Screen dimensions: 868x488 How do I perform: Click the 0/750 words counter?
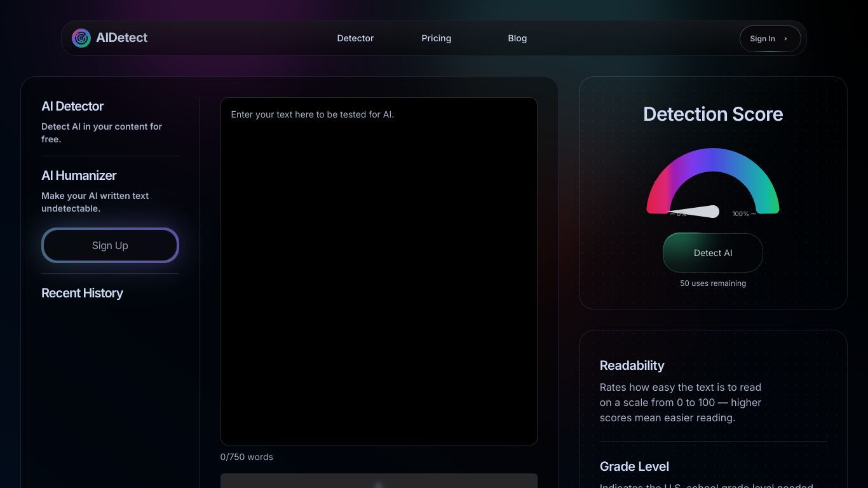click(x=247, y=457)
